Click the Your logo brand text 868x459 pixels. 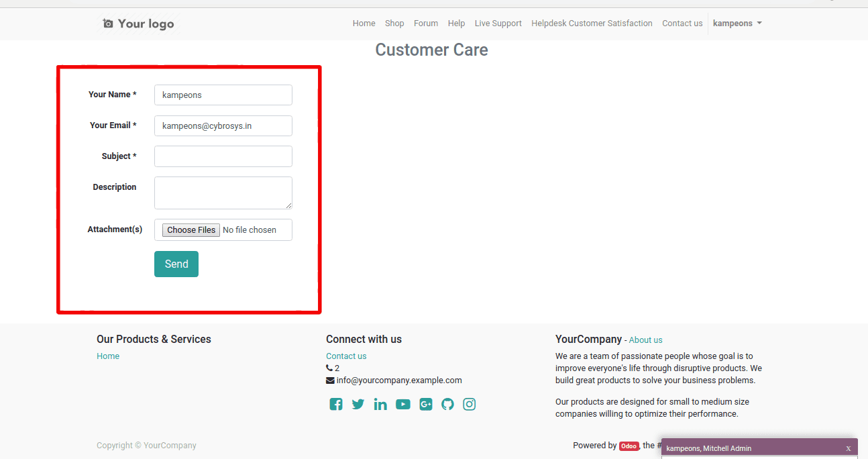coord(146,23)
